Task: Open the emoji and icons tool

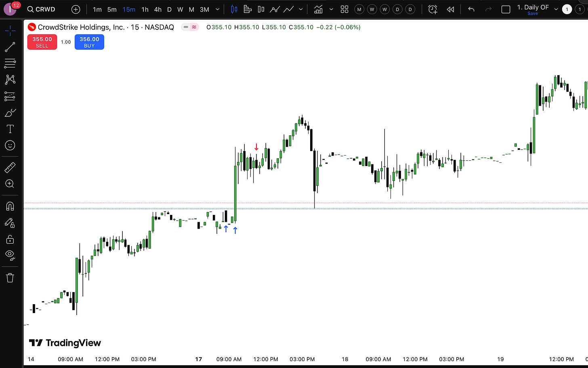Action: point(10,145)
